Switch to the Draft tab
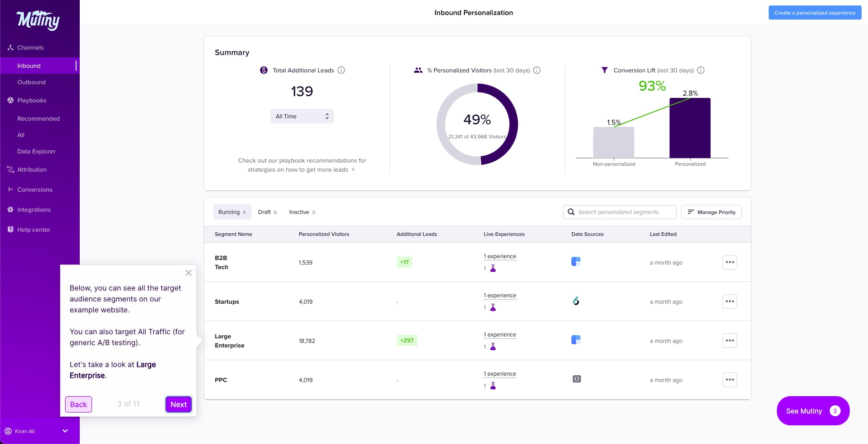The height and width of the screenshot is (444, 868). [267, 212]
